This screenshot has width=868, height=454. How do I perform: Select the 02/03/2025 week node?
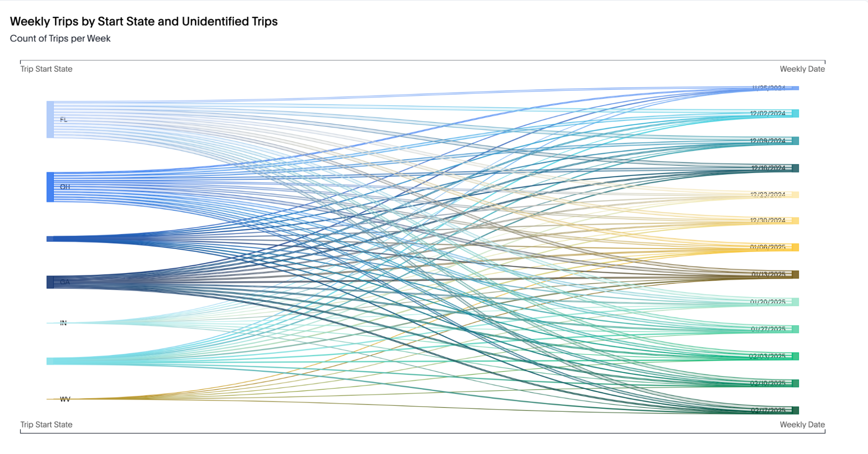795,356
